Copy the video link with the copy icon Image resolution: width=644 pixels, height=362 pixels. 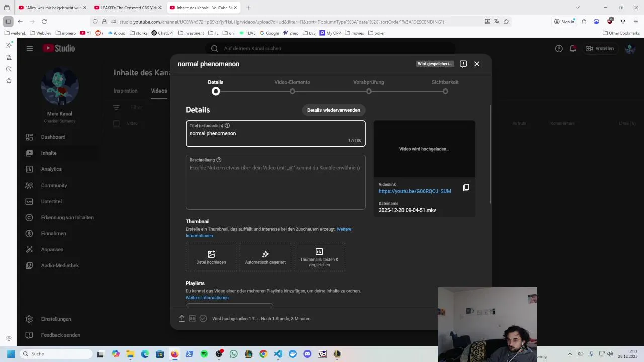(466, 187)
